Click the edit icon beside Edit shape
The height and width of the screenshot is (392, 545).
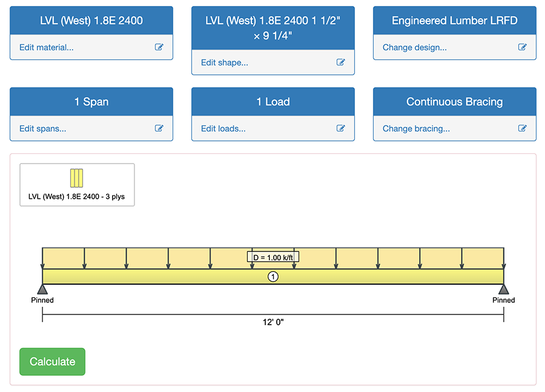[x=341, y=62]
